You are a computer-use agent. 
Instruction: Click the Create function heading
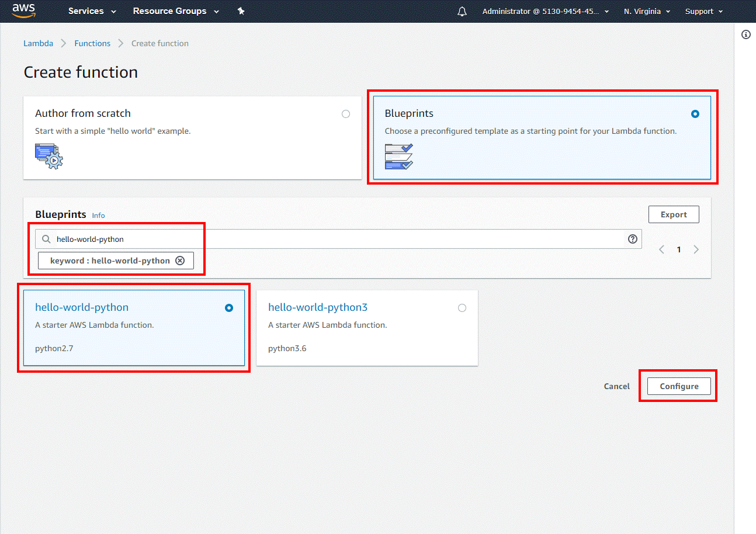point(81,72)
